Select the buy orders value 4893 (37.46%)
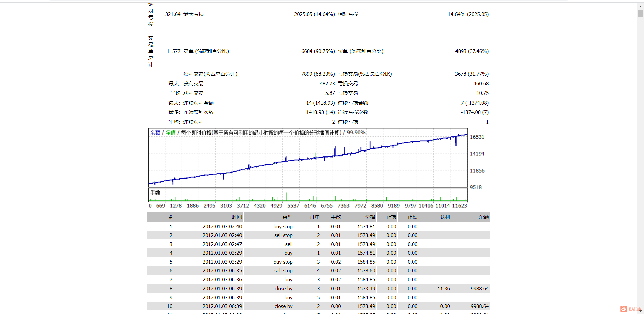This screenshot has height=314, width=644. click(x=472, y=51)
